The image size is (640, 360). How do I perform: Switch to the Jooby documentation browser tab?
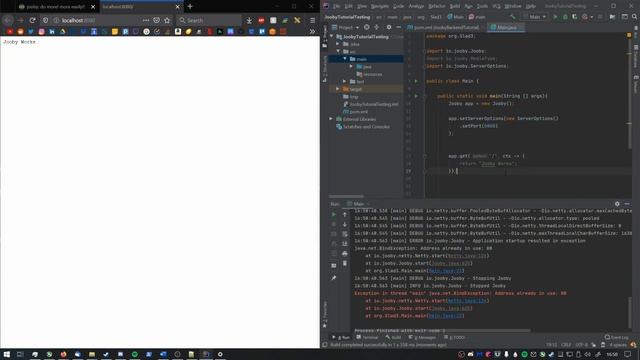(x=55, y=7)
